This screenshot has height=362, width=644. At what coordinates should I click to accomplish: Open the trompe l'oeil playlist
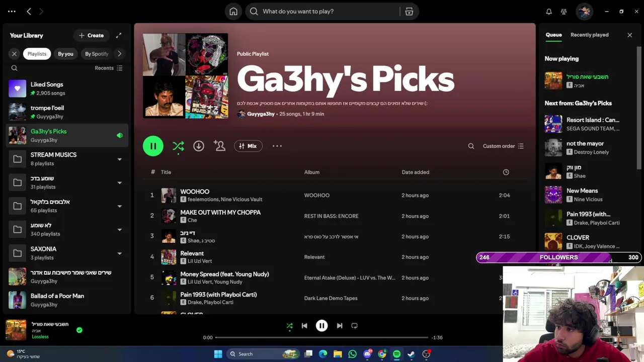pos(66,112)
